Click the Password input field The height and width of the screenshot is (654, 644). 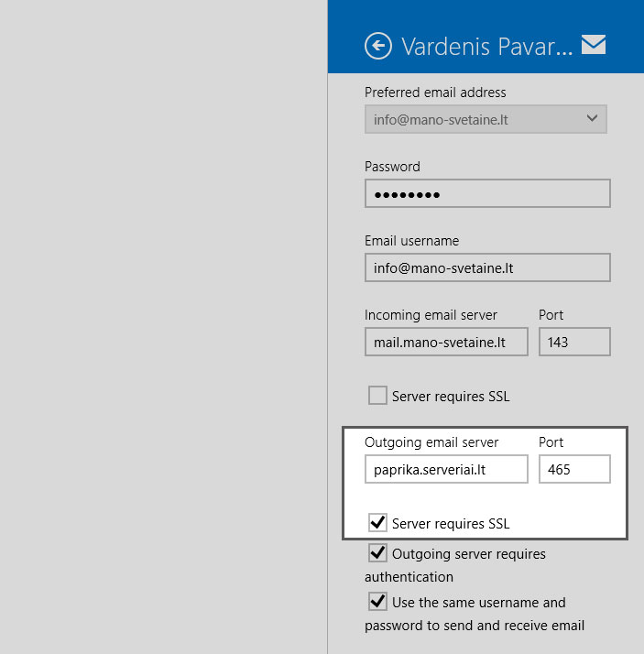click(487, 194)
